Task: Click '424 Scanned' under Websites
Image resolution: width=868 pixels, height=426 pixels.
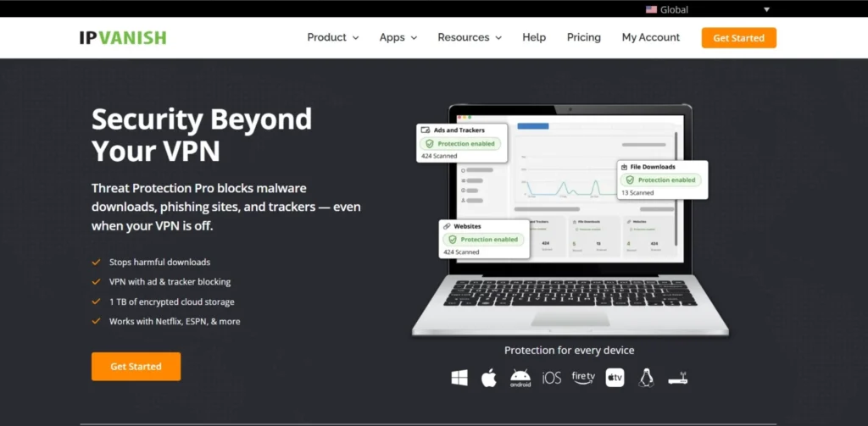Action: (x=461, y=252)
